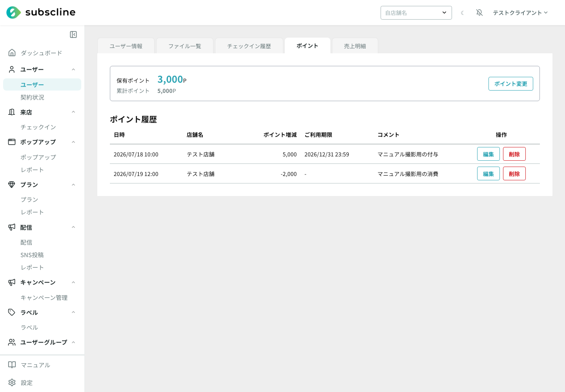Collapse the ポップアップ section chevron
The width and height of the screenshot is (565, 392).
(73, 142)
